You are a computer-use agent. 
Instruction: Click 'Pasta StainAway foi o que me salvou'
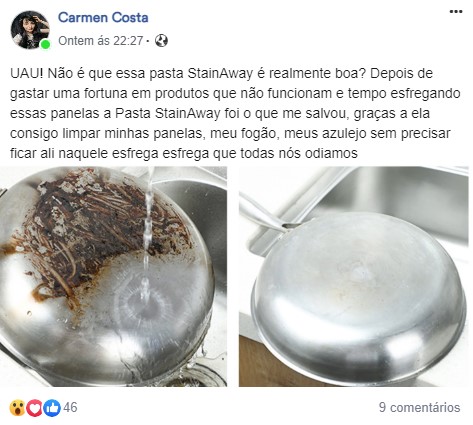tap(230, 113)
